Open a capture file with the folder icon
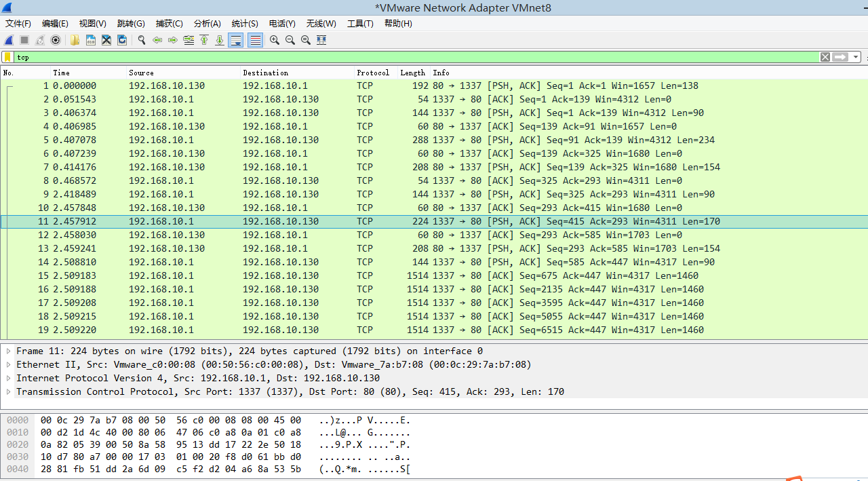This screenshot has width=868, height=481. pos(75,40)
